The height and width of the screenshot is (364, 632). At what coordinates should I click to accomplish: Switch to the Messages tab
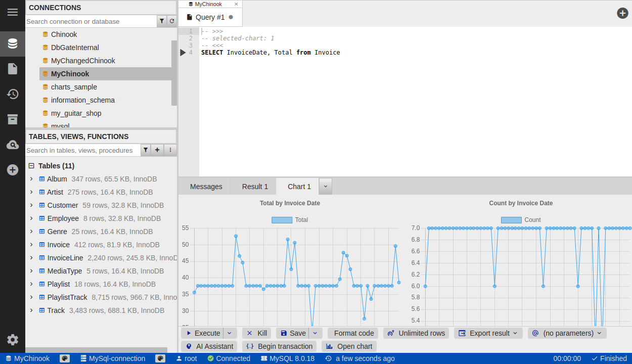coord(206,187)
